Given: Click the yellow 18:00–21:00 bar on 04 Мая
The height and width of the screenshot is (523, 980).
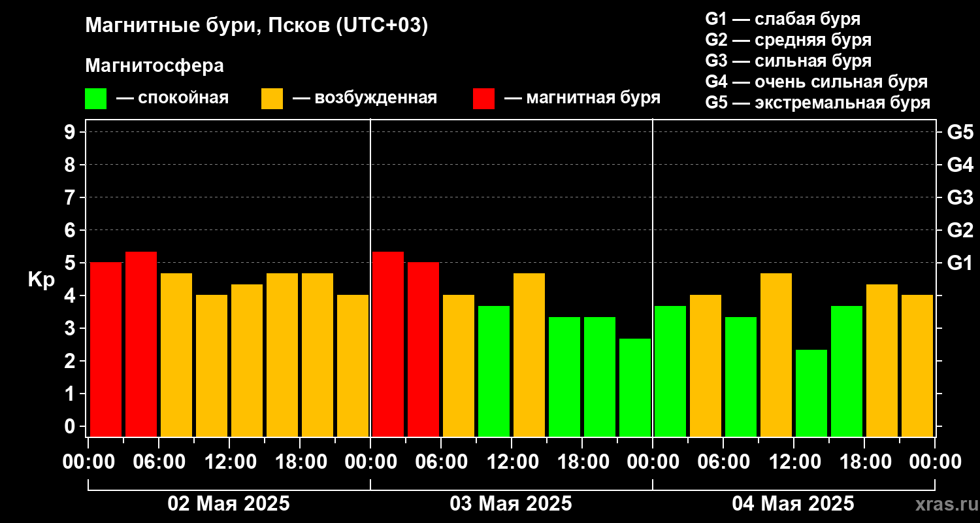Looking at the screenshot, I should point(882,360).
